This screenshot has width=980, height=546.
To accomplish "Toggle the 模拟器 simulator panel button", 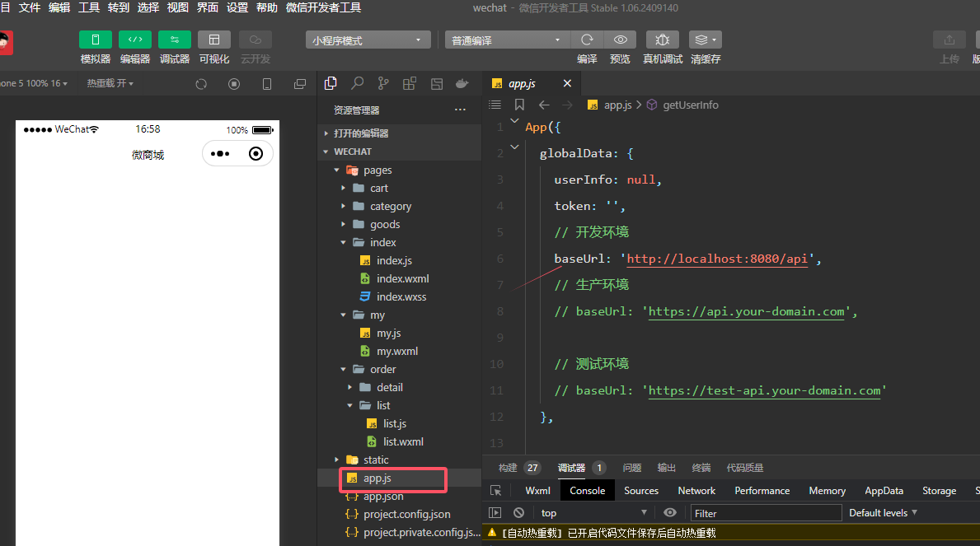I will click(96, 40).
